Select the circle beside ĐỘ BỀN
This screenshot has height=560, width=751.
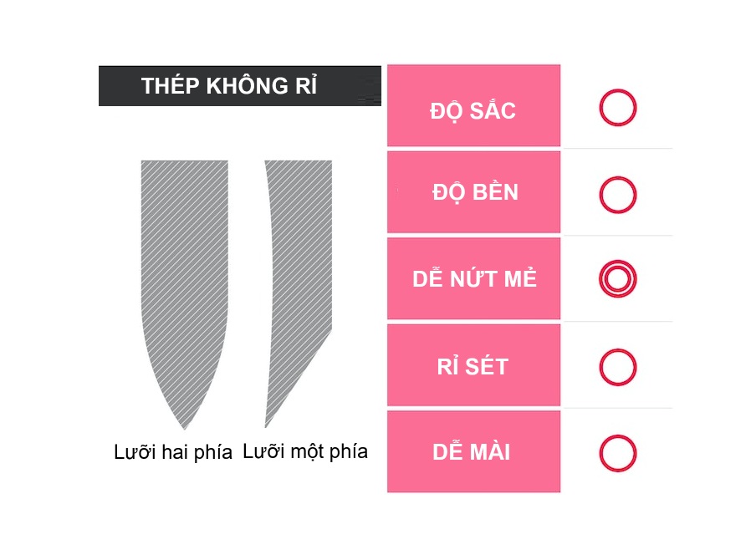617,194
